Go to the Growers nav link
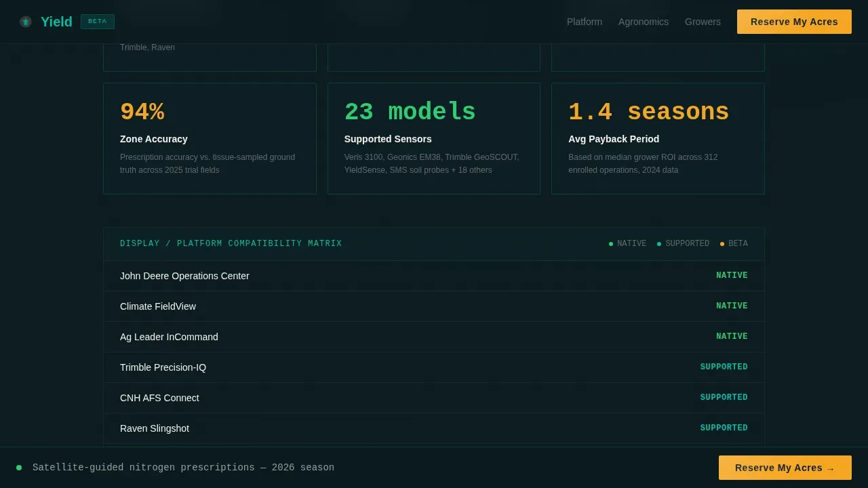 703,22
